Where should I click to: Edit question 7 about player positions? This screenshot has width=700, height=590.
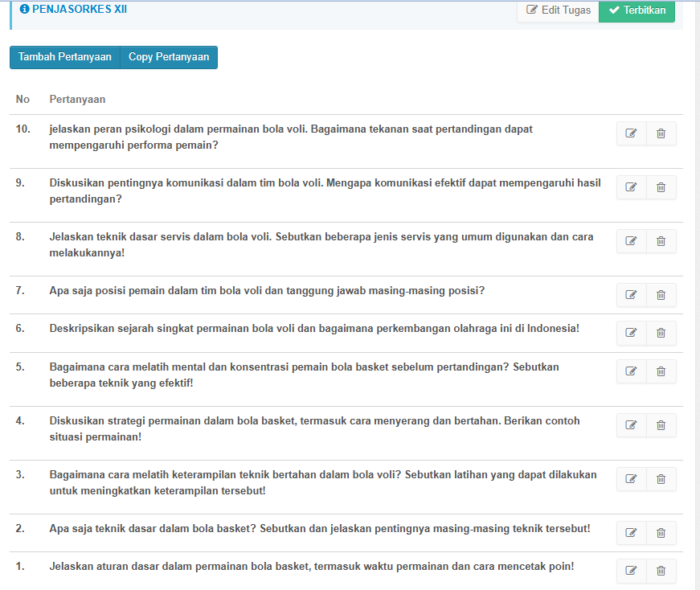point(631,295)
